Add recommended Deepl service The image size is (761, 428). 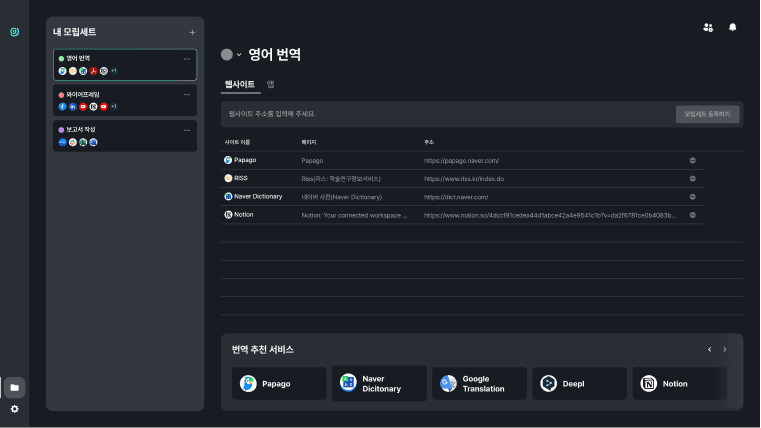click(x=579, y=383)
